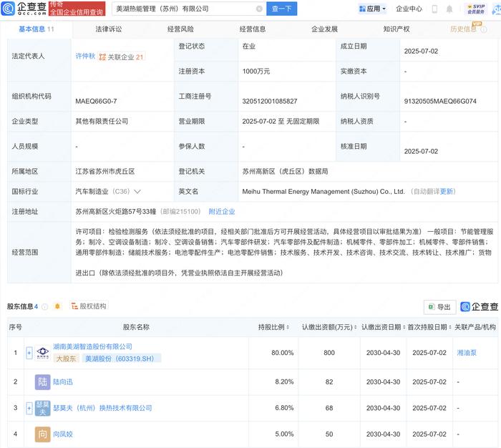Click 湖南美湖智造 company logo
Viewport: 501px width, 448px height.
coord(43,353)
